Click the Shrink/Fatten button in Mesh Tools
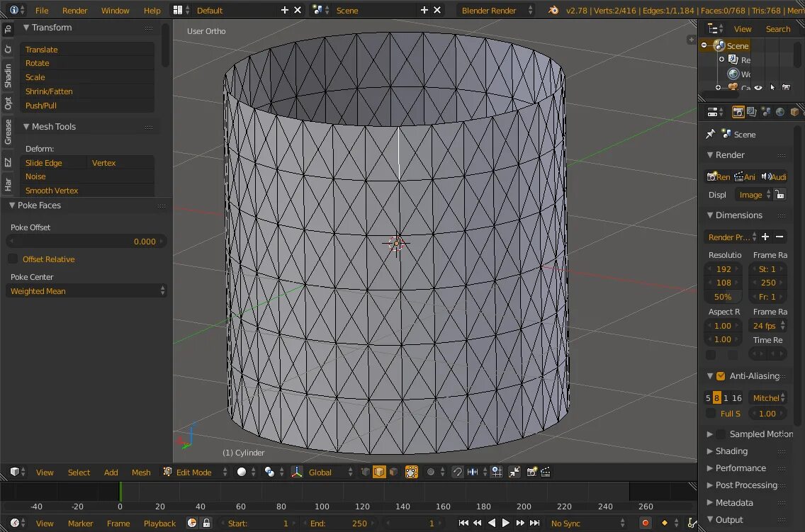Screen dimensions: 805x532 (49, 91)
